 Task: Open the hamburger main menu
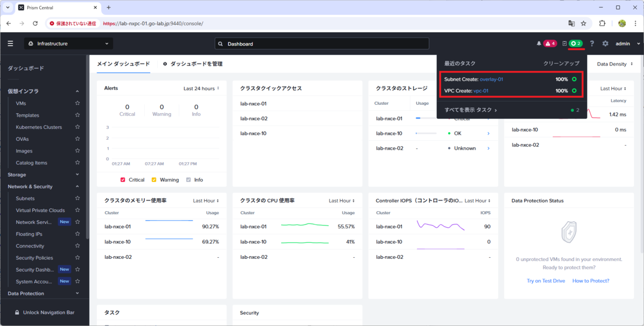[10, 44]
